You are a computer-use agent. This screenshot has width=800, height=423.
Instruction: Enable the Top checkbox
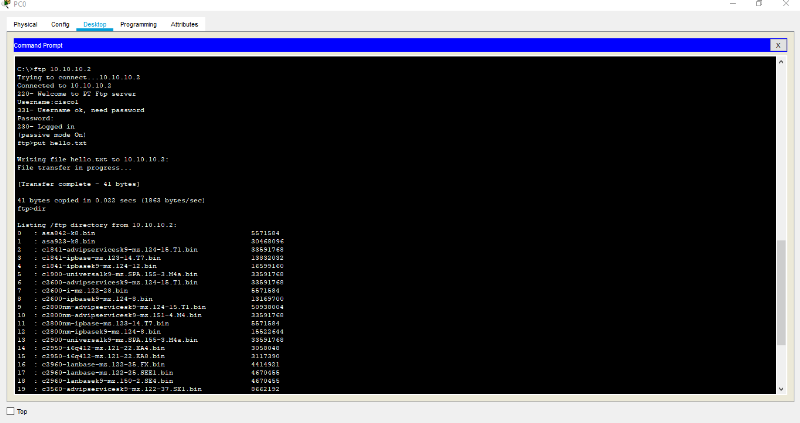[11, 411]
